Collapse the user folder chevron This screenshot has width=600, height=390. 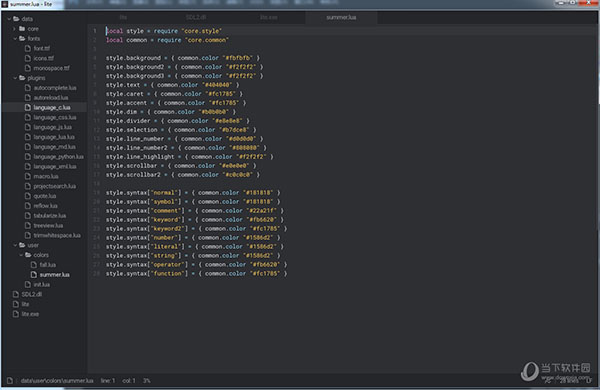(x=15, y=245)
